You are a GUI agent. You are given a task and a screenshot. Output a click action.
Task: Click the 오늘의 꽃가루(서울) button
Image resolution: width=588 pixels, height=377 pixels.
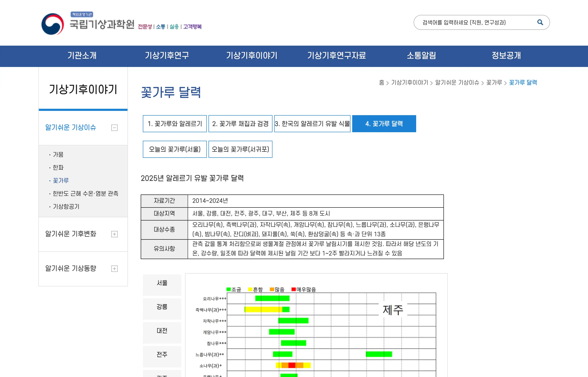175,149
